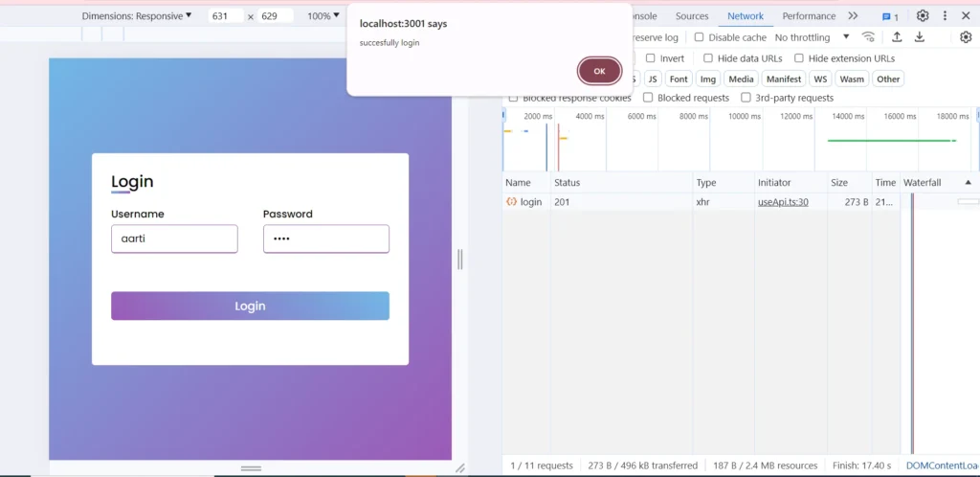Open the Dimensions: Responsive dropdown

coord(136,16)
